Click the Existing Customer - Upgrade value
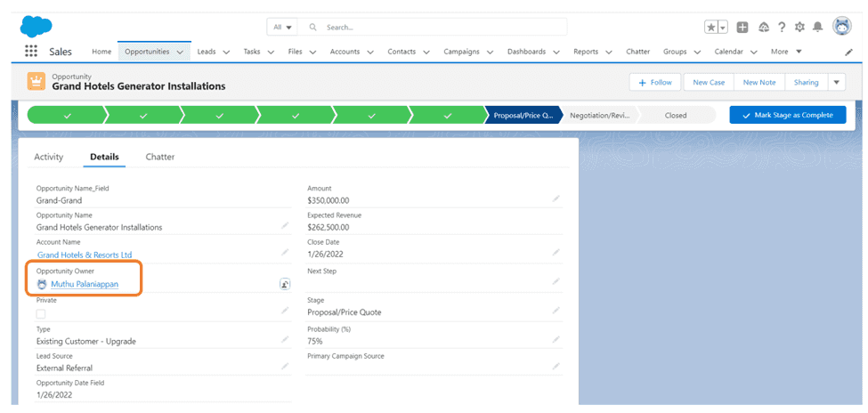 coord(85,342)
